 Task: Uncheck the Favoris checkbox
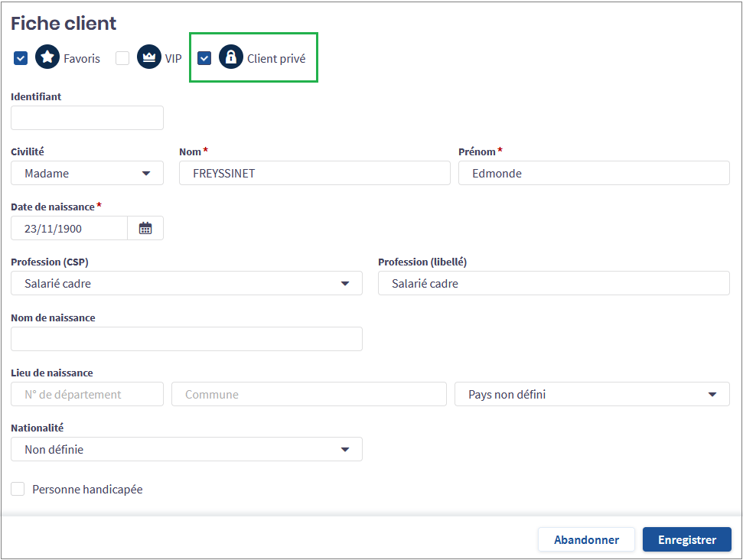point(21,58)
